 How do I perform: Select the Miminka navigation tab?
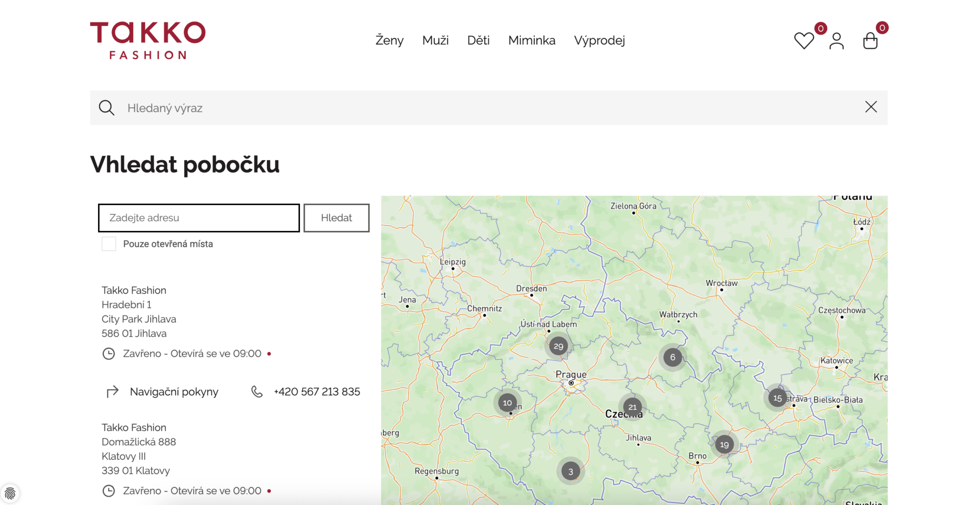click(x=532, y=40)
